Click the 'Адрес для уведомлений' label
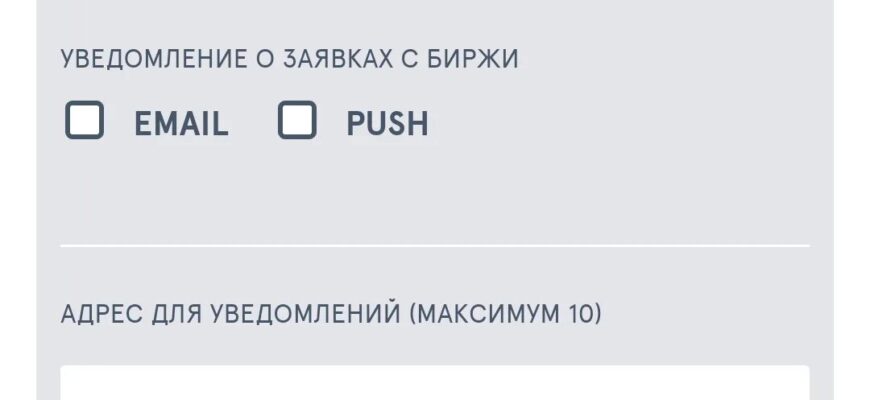Screen dimensions: 870x400 (230, 314)
